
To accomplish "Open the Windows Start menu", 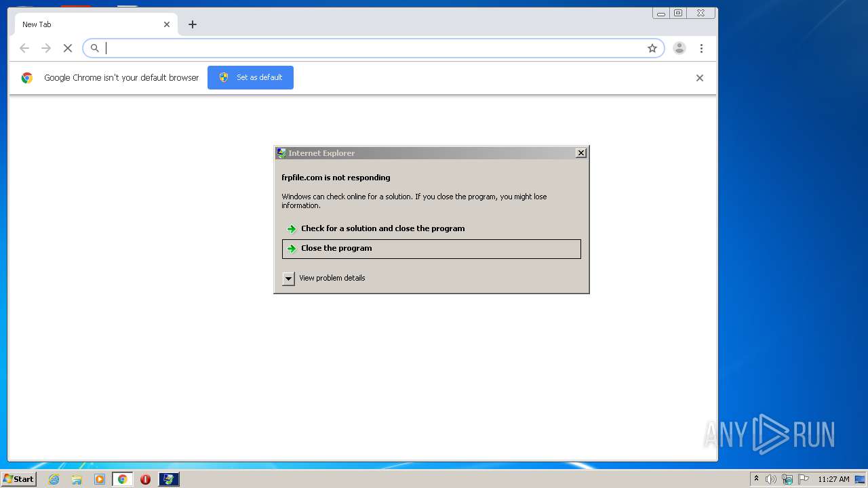I will 18,479.
